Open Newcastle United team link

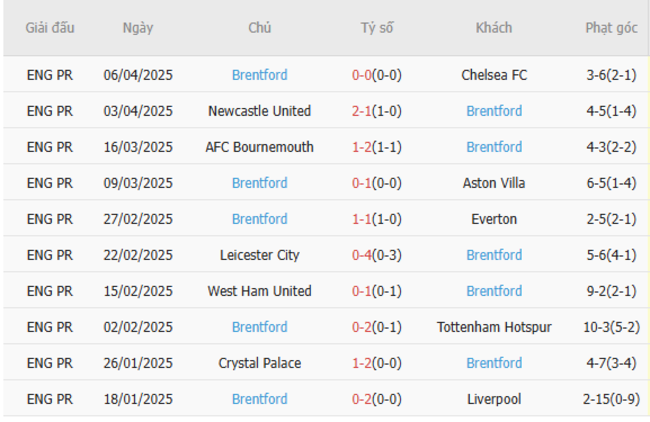tap(259, 111)
